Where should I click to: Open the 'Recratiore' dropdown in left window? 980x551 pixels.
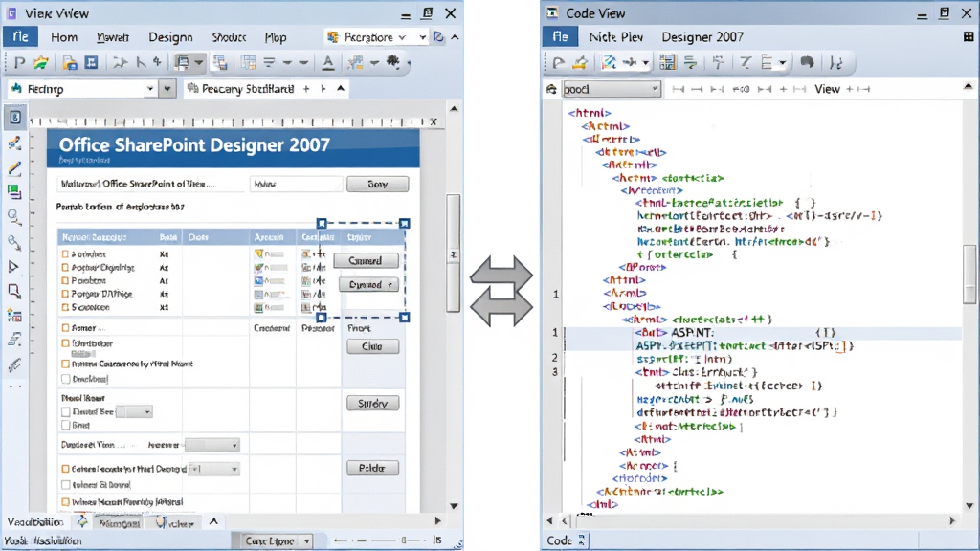click(x=375, y=37)
